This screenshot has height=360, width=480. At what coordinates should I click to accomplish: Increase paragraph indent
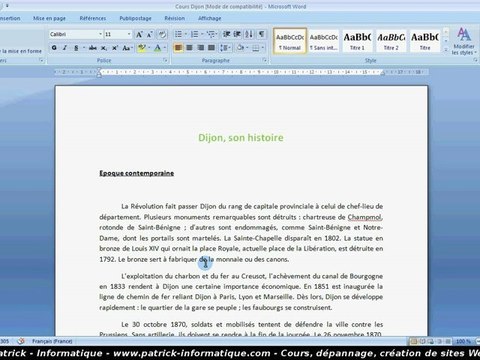237,34
